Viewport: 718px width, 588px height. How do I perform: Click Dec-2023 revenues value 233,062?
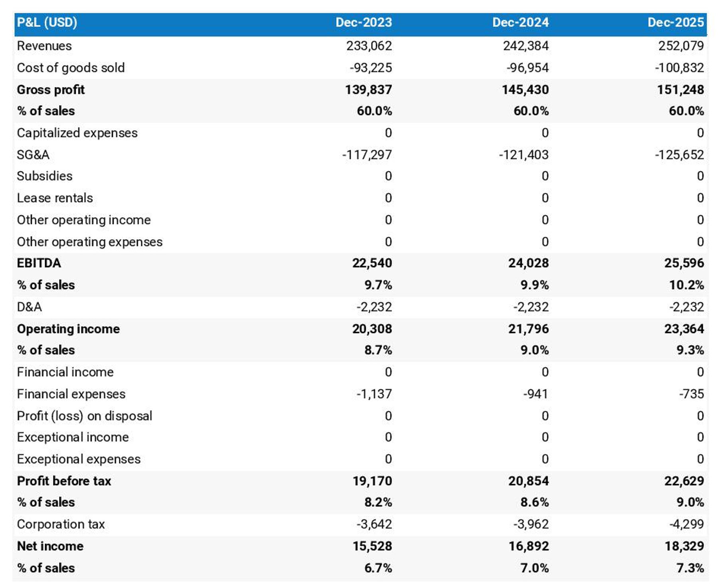click(x=369, y=46)
